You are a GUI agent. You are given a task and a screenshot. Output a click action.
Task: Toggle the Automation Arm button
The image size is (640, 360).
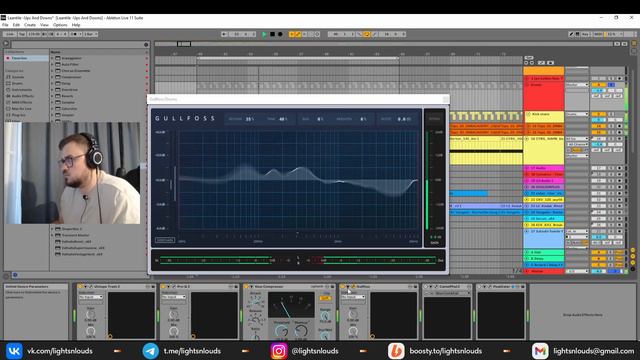tap(298, 34)
